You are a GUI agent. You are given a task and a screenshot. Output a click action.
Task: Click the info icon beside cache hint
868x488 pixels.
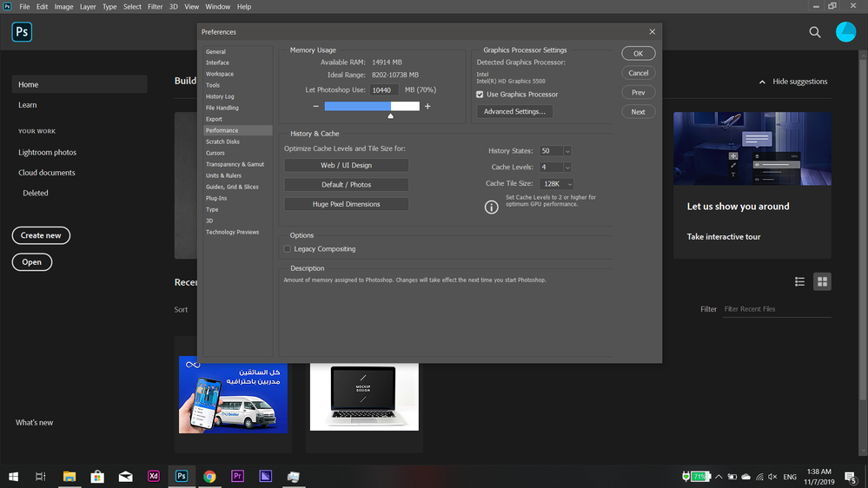coord(491,207)
